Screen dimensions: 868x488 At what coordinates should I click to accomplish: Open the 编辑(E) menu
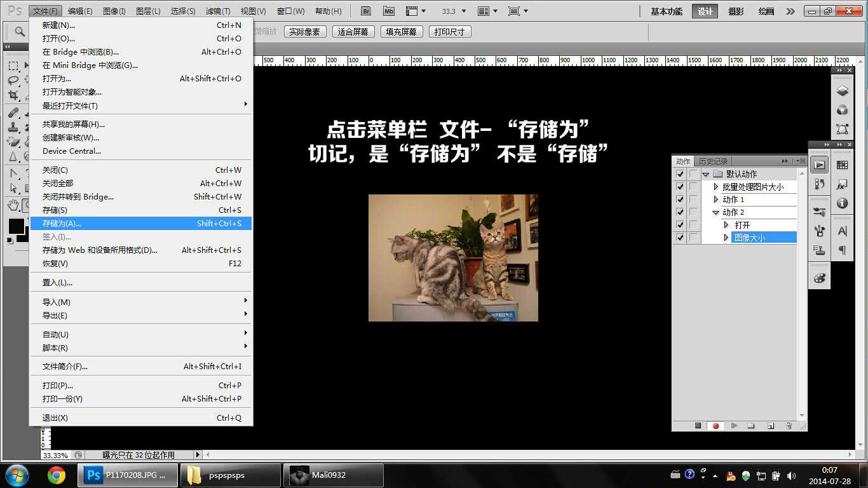pyautogui.click(x=80, y=11)
